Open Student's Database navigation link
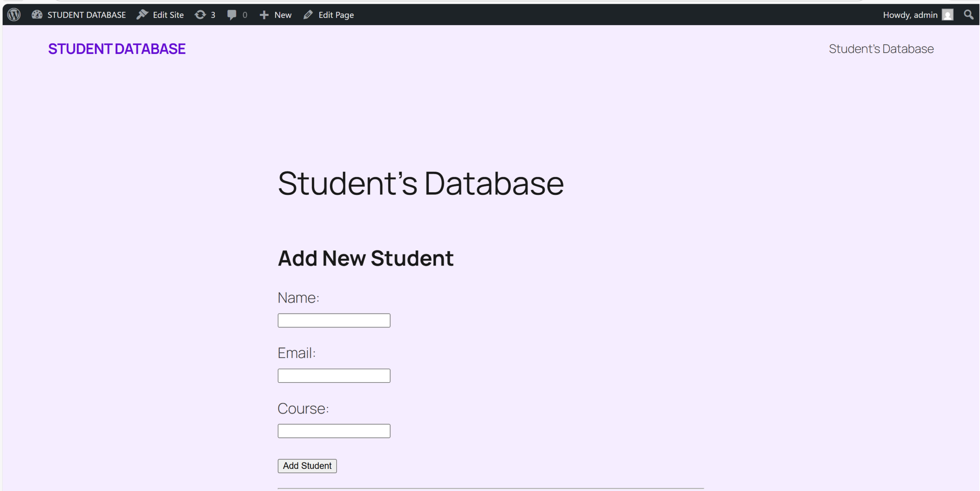Viewport: 980px width, 491px height. coord(881,49)
